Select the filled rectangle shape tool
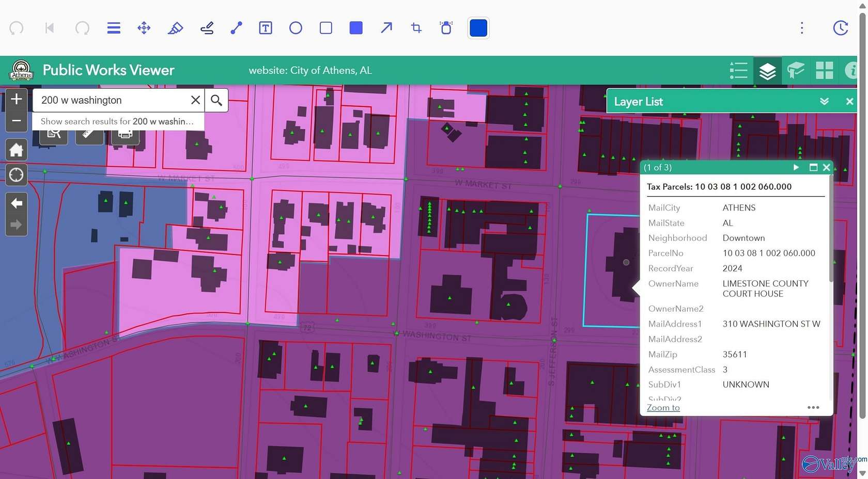This screenshot has height=479, width=868. point(356,28)
